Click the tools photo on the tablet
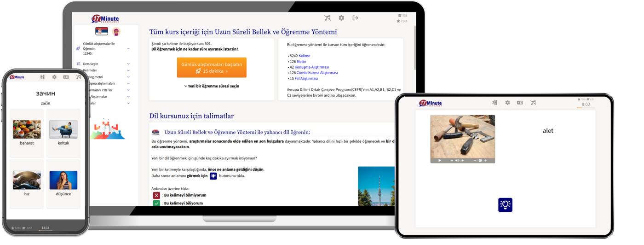The width and height of the screenshot is (644, 245). pos(463,136)
